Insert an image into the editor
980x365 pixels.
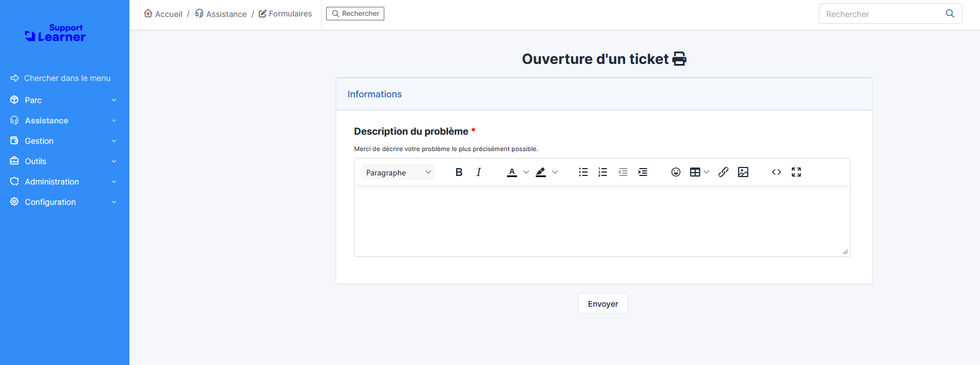[x=743, y=172]
